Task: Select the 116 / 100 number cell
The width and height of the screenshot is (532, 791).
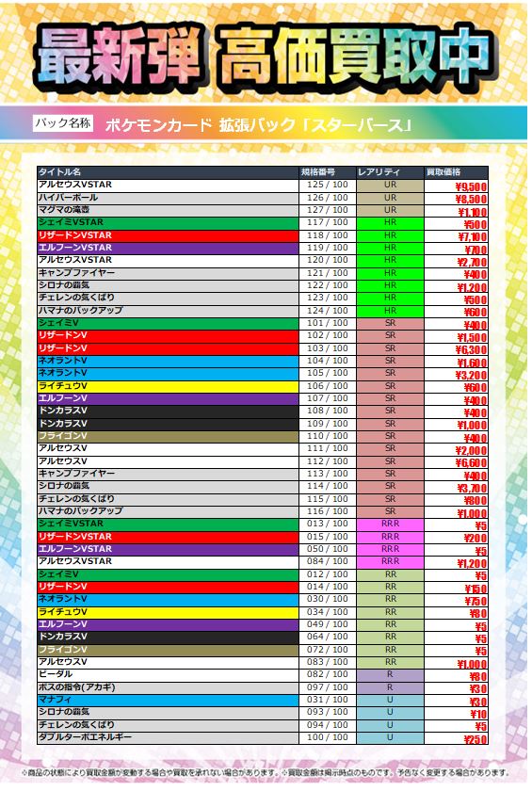Action: point(328,511)
